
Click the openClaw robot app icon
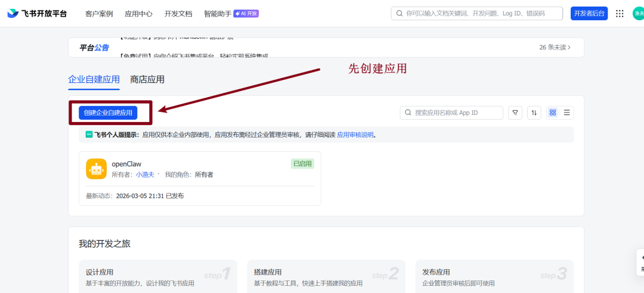tap(96, 169)
